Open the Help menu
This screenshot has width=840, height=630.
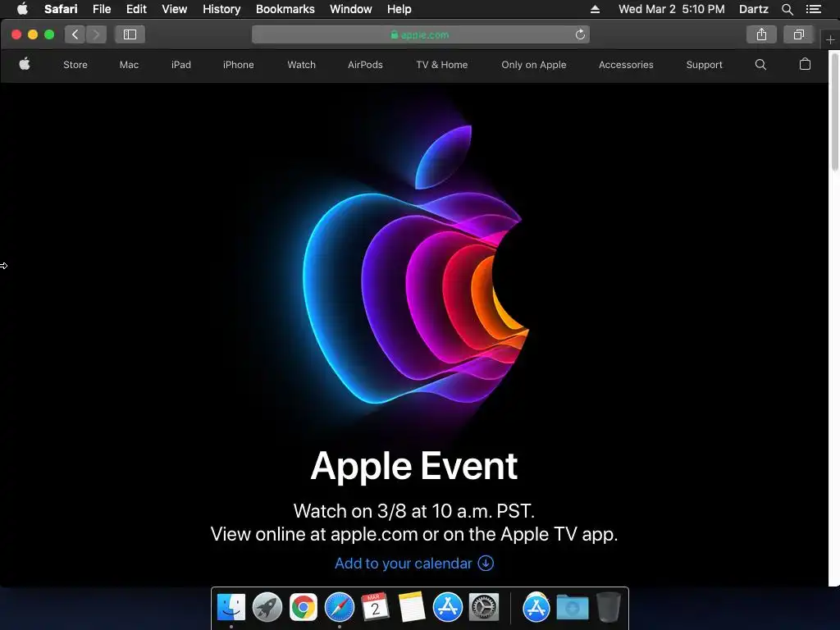click(x=399, y=9)
